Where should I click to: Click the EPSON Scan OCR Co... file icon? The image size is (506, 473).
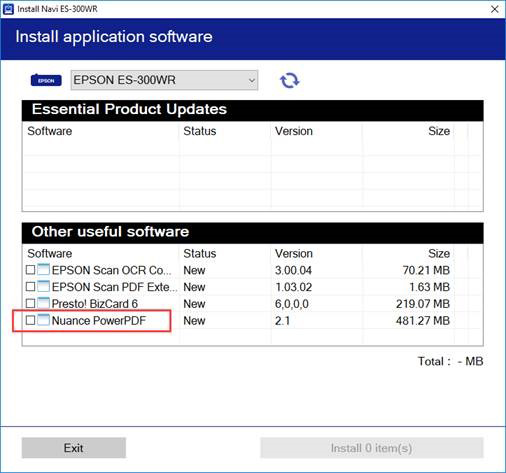pyautogui.click(x=44, y=269)
